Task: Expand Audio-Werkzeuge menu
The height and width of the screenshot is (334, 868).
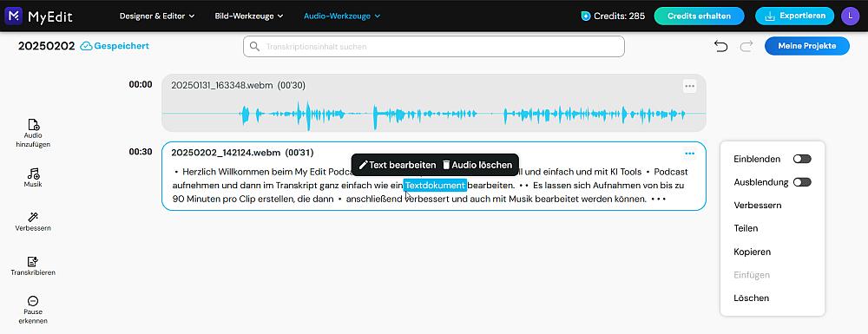Action: click(342, 16)
